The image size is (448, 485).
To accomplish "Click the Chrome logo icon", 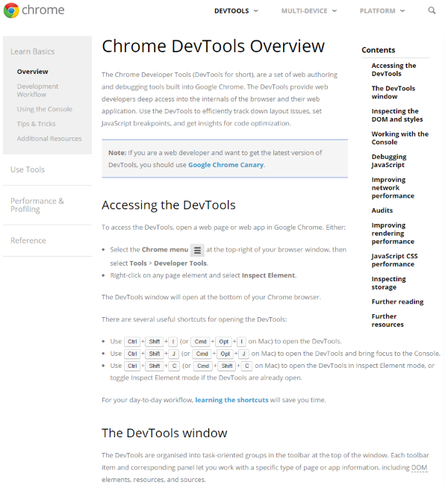I will [11, 10].
